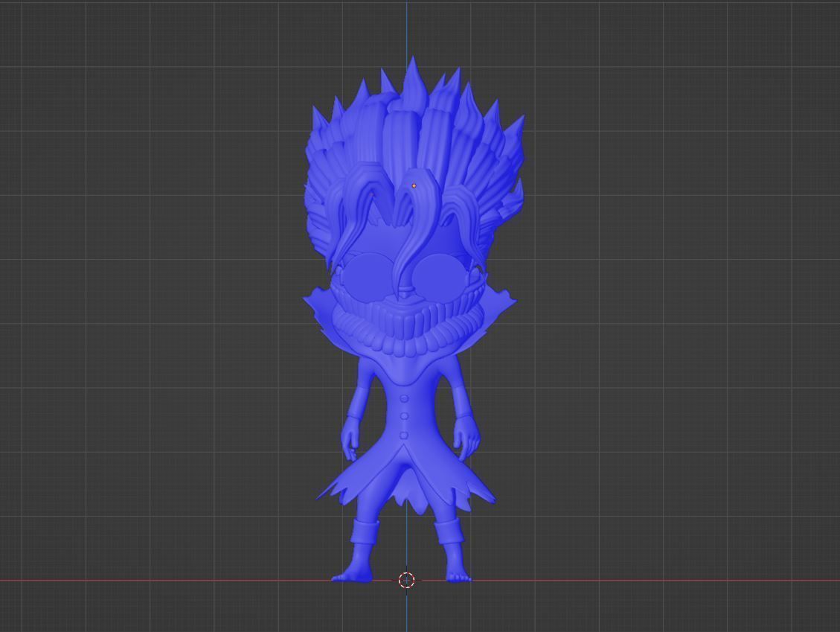Click the bottom button on the character's coat
This screenshot has height=632, width=840.
point(405,435)
